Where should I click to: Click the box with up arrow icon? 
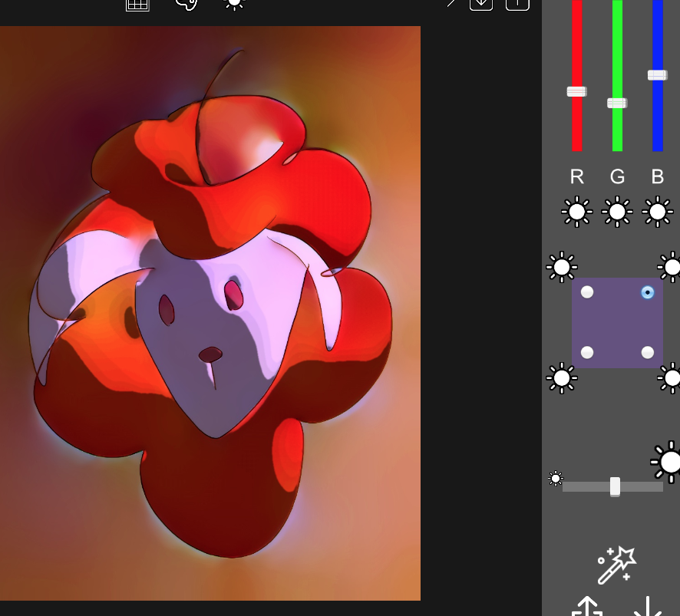click(517, 5)
